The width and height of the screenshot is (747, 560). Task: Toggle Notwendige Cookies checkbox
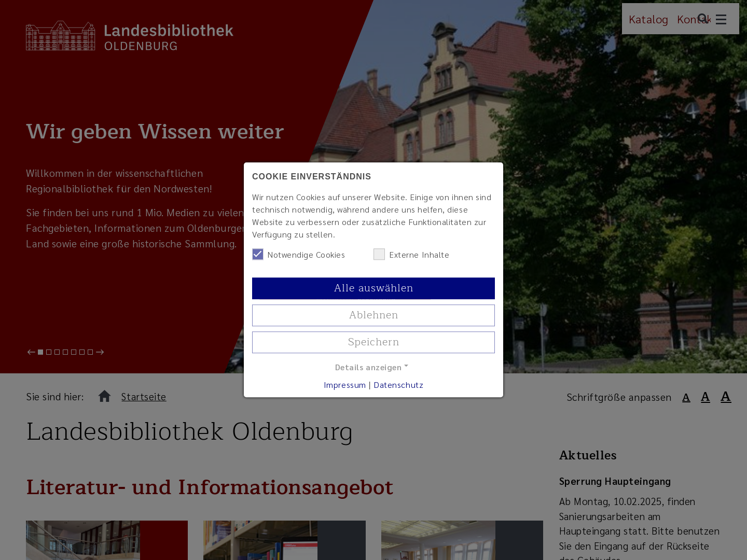point(258,254)
